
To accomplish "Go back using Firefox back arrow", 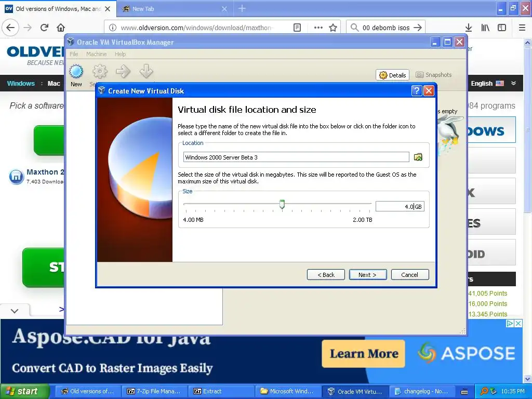I will (x=10, y=28).
